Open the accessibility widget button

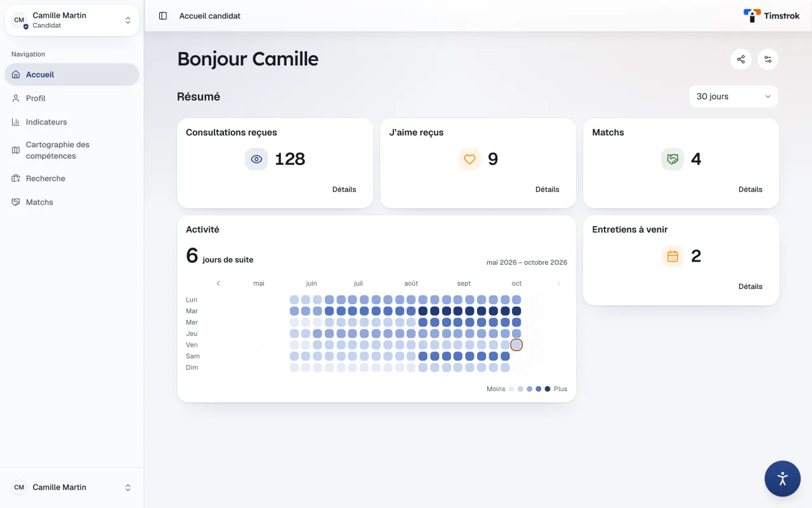tap(782, 478)
